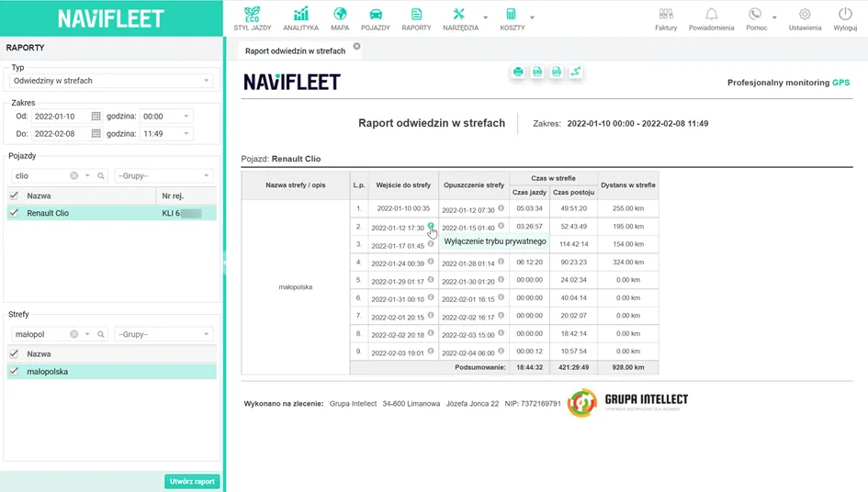The width and height of the screenshot is (868, 492).
Task: Select the małopolska row in zones list
Action: coord(112,372)
